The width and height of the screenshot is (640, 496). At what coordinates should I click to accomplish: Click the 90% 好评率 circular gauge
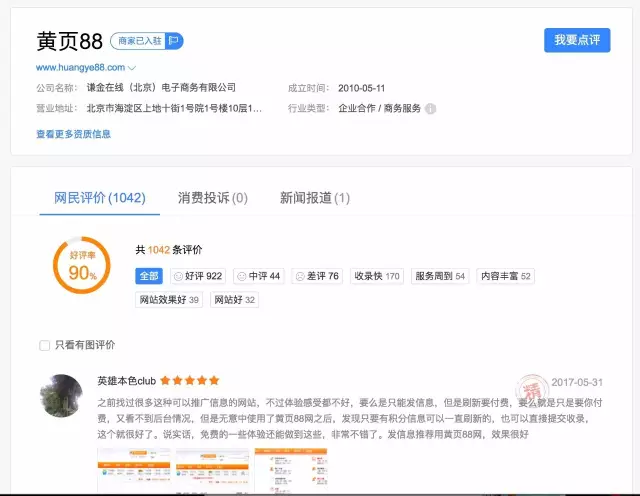click(81, 265)
